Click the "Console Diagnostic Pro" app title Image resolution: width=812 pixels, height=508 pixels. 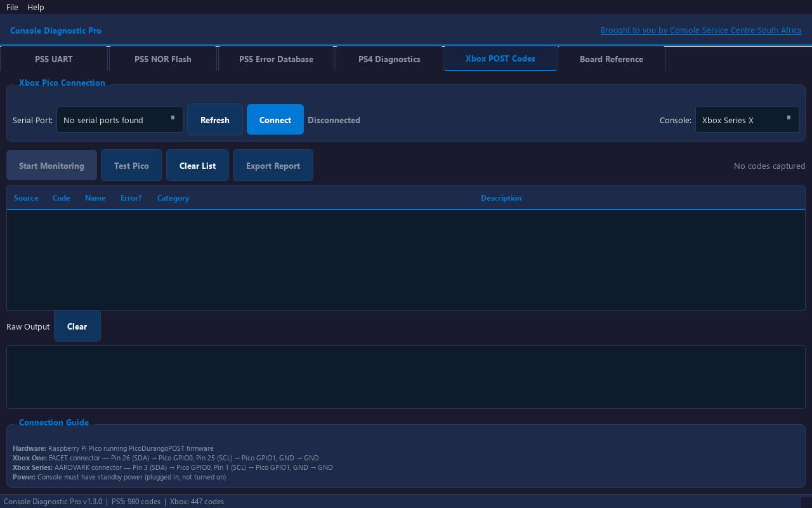(56, 30)
